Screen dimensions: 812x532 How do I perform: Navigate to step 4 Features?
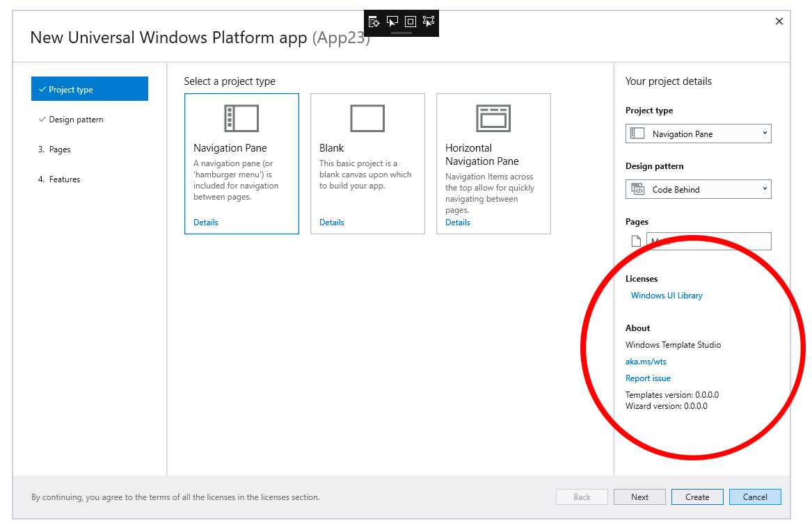pos(59,179)
